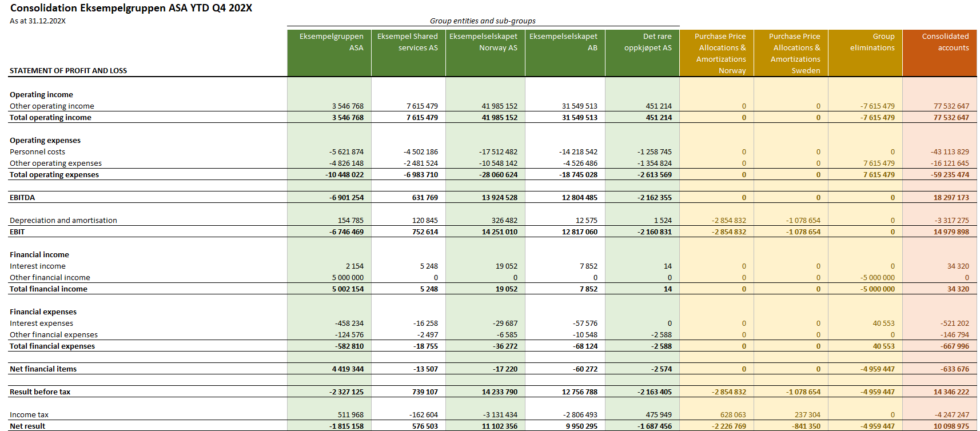Click the title 'Consolidation Eksempelgruppen ASA YTD Q4 202X'
This screenshot has height=431, width=980.
click(x=131, y=8)
